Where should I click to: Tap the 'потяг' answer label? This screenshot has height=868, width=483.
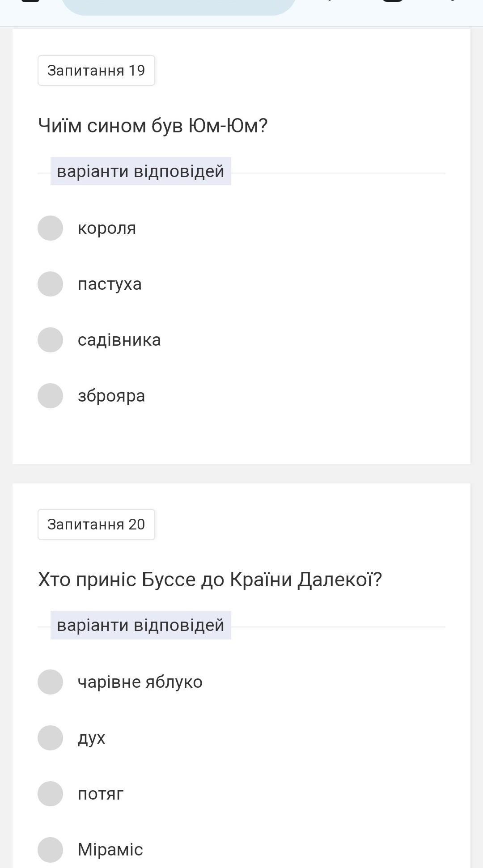pyautogui.click(x=101, y=794)
